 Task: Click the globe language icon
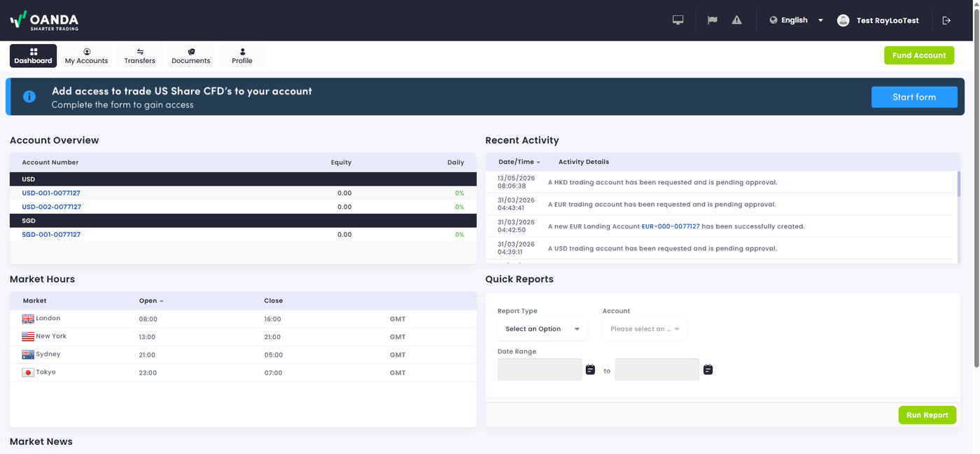tap(773, 20)
